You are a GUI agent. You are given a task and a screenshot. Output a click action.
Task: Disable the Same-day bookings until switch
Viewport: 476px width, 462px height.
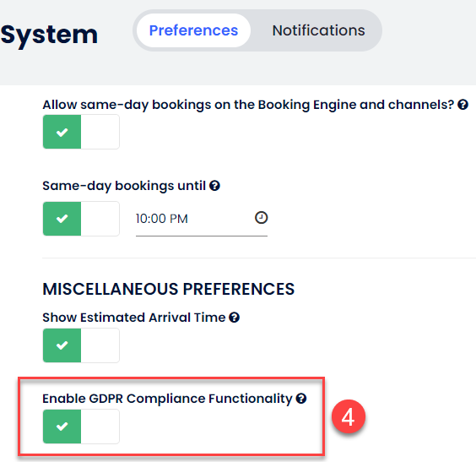click(x=81, y=219)
